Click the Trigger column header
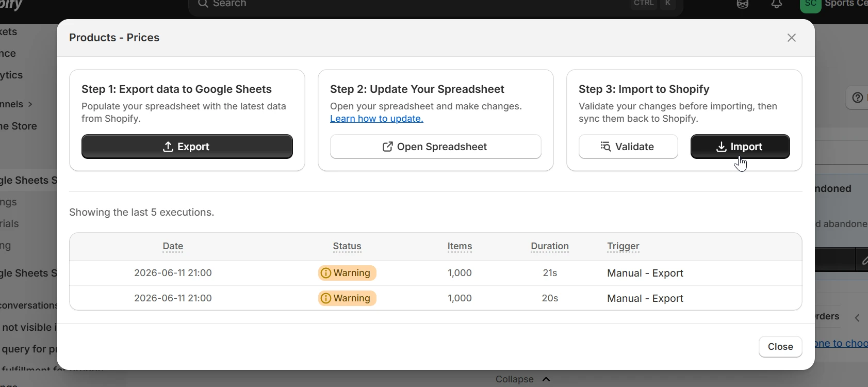 point(624,247)
